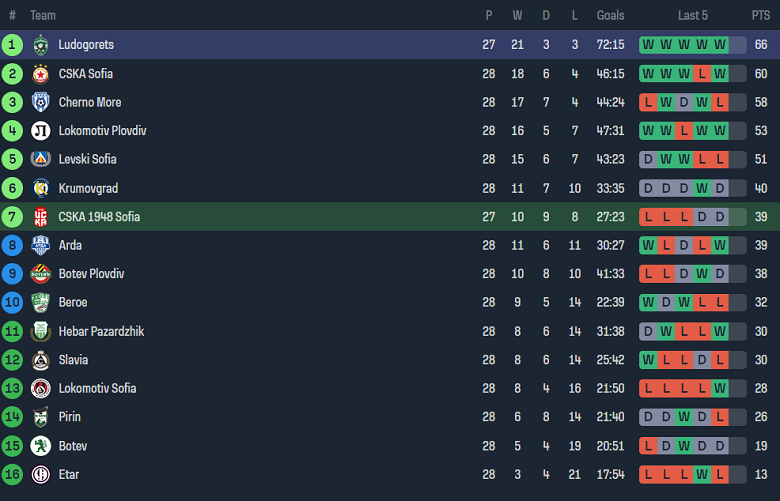Click the Etar club crest
Screen dimensions: 780x501
(41, 474)
